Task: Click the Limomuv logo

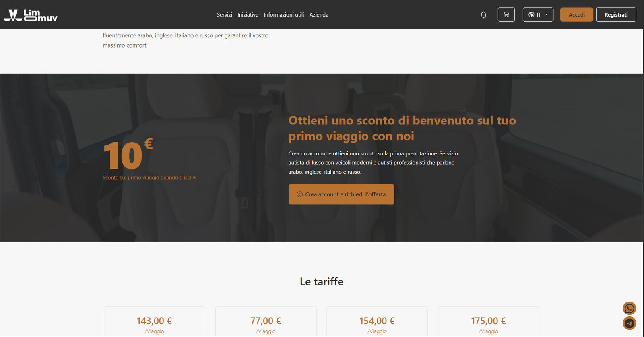Action: click(x=31, y=15)
